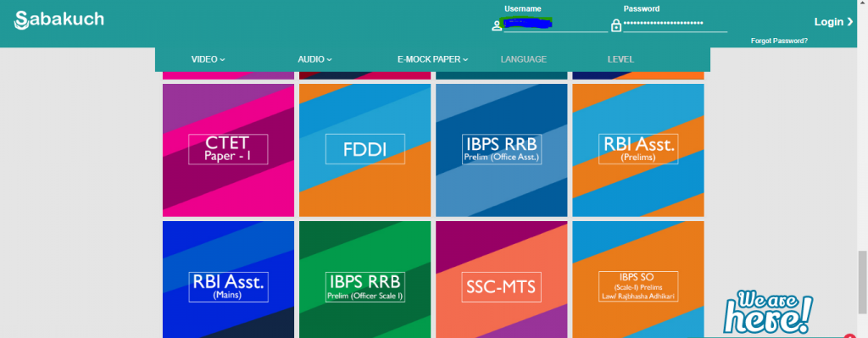Click the padlock icon beside Password
The image size is (868, 338).
615,25
